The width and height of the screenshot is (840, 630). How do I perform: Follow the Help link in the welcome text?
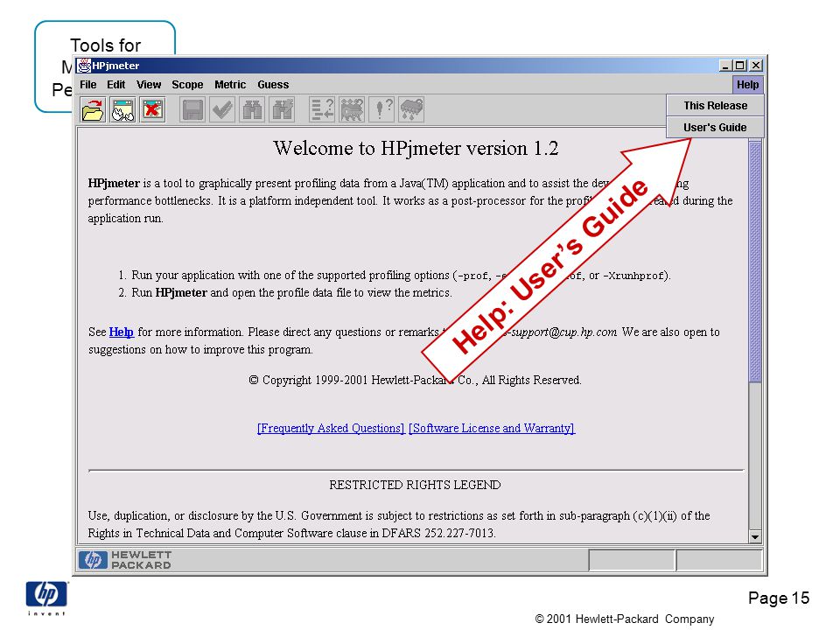coord(121,332)
